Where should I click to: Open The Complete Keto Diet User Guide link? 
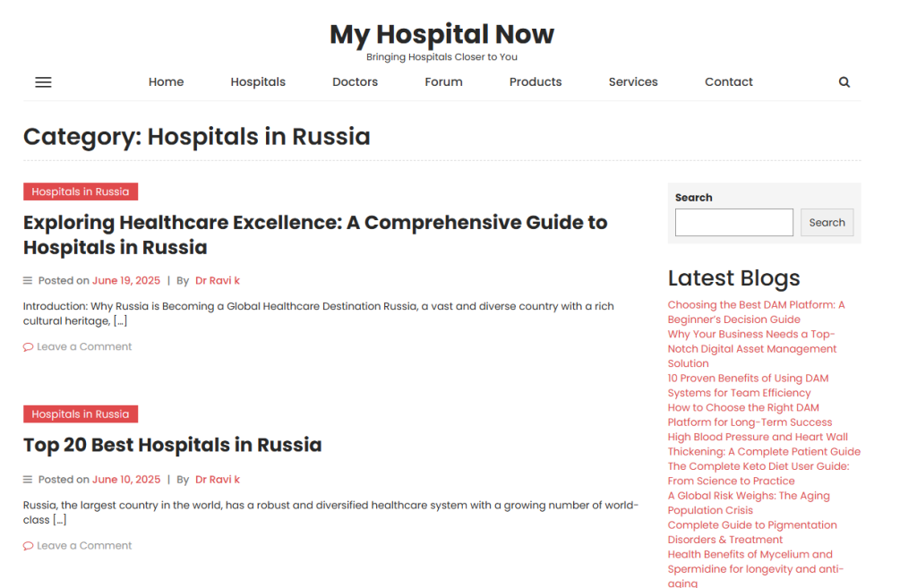(x=758, y=473)
